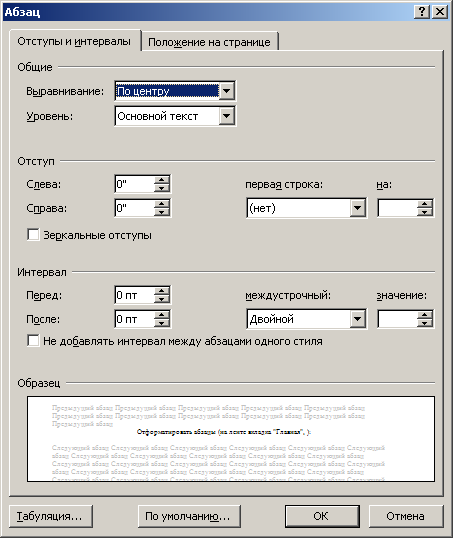Image resolution: width=453 pixels, height=538 pixels.
Task: Cancel with the Отмена button
Action: point(406,516)
